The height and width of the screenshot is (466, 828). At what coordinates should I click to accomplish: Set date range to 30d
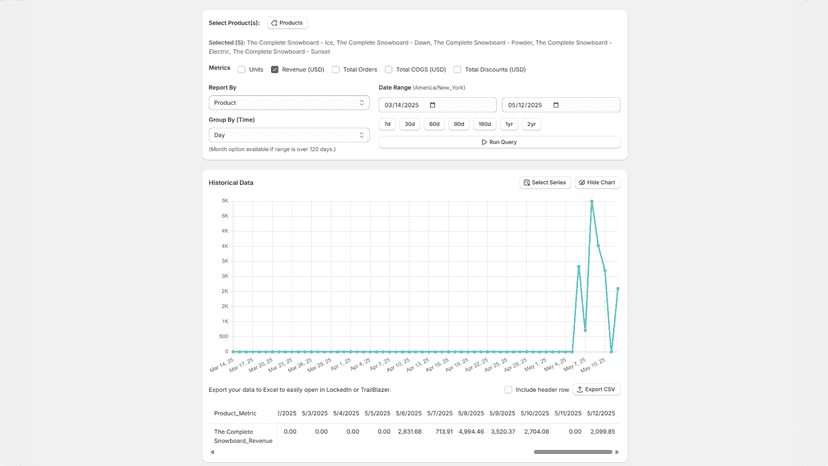410,124
